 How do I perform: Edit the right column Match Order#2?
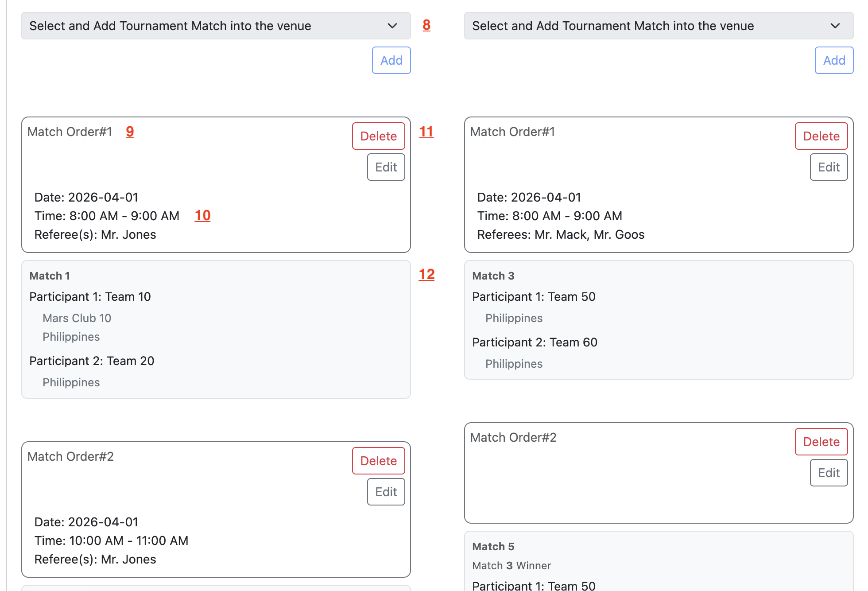click(829, 473)
